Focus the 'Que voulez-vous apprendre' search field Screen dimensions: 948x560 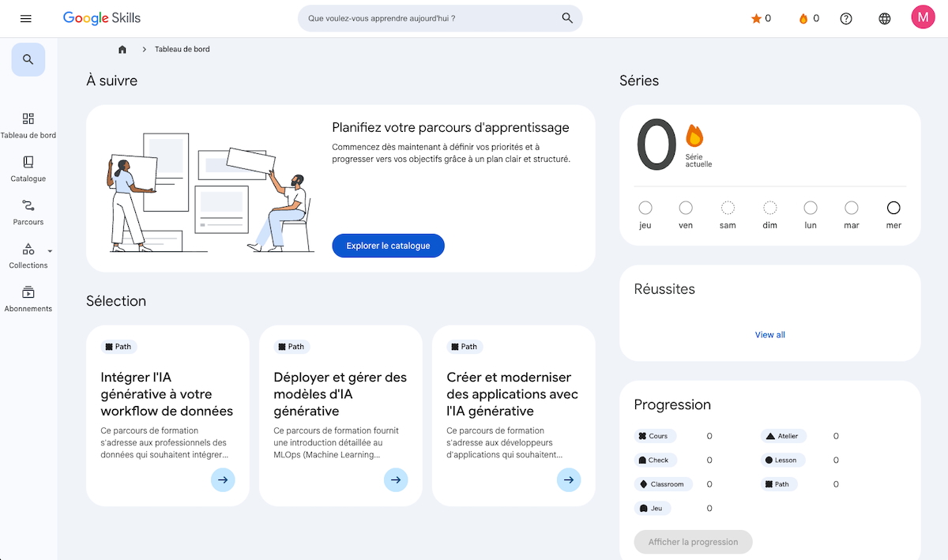pyautogui.click(x=440, y=18)
